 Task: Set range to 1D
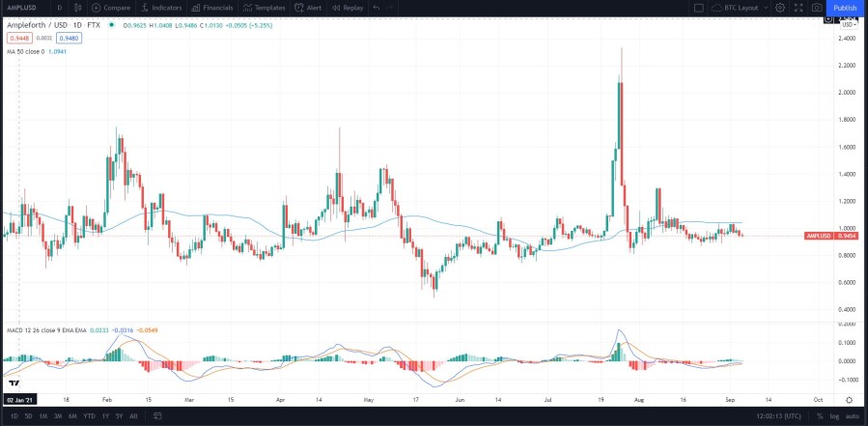14,415
